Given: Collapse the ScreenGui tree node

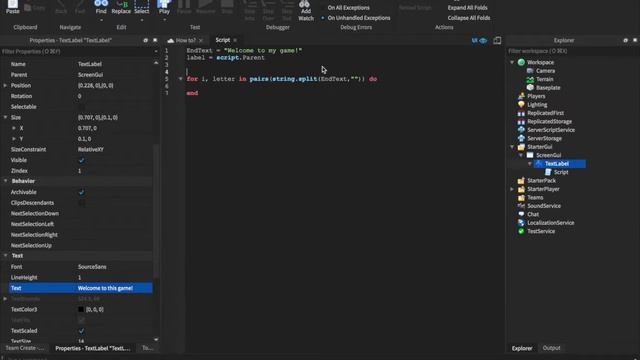Looking at the screenshot, I should point(521,156).
